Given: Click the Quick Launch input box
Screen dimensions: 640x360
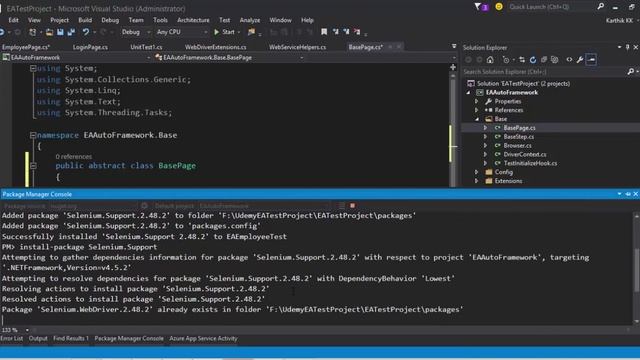Looking at the screenshot, I should (x=551, y=7).
